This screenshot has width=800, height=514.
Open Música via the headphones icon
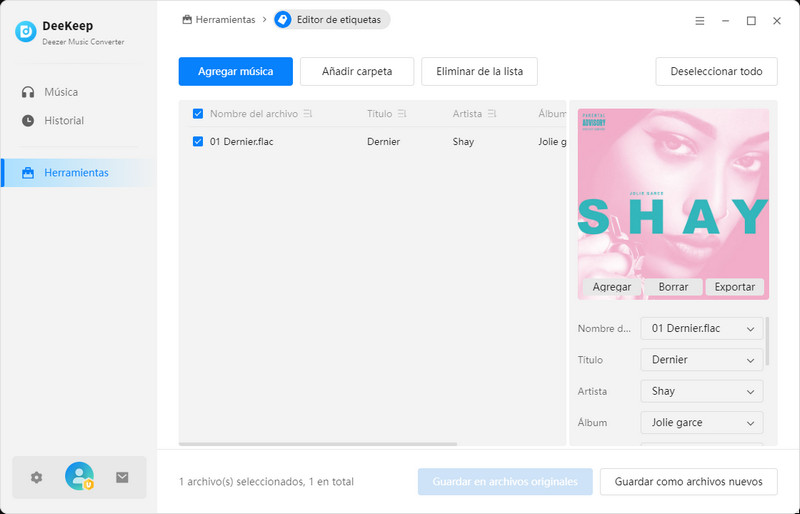point(28,92)
